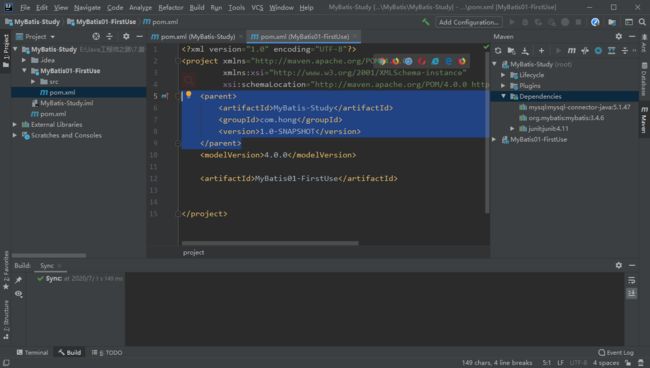Expand the .idea folder
650x368 pixels.
point(24,60)
